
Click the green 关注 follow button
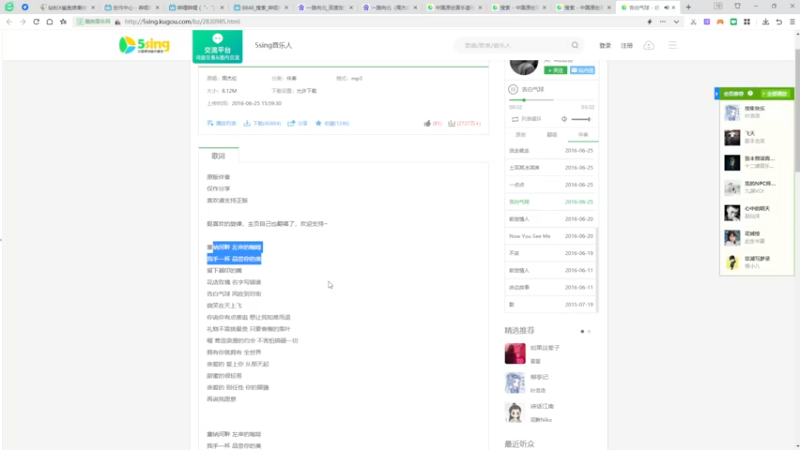[x=555, y=70]
